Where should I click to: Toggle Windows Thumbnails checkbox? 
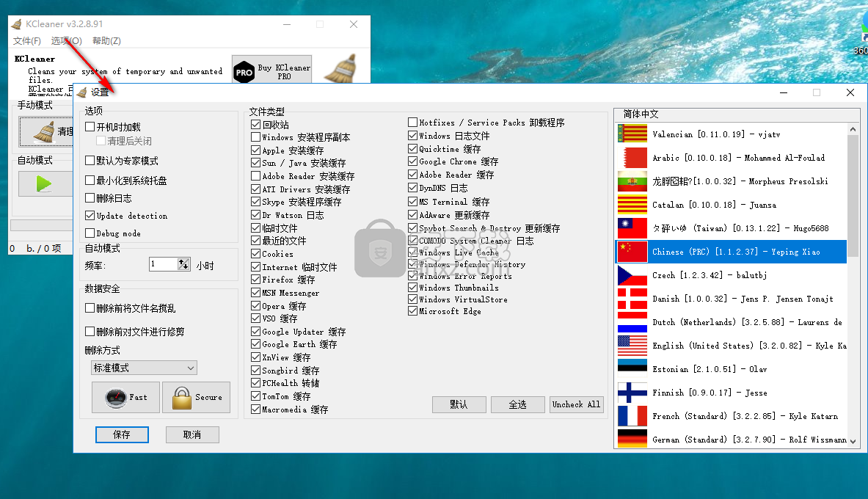(413, 288)
